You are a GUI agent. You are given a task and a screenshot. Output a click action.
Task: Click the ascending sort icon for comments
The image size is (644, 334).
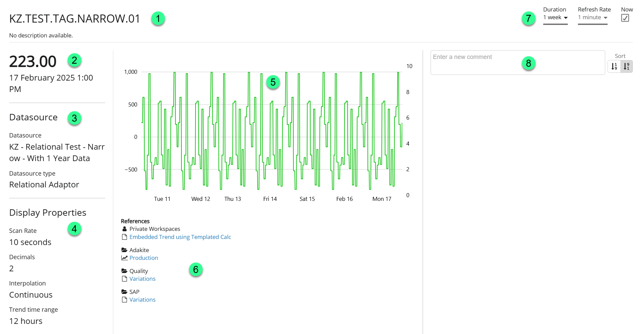[614, 66]
